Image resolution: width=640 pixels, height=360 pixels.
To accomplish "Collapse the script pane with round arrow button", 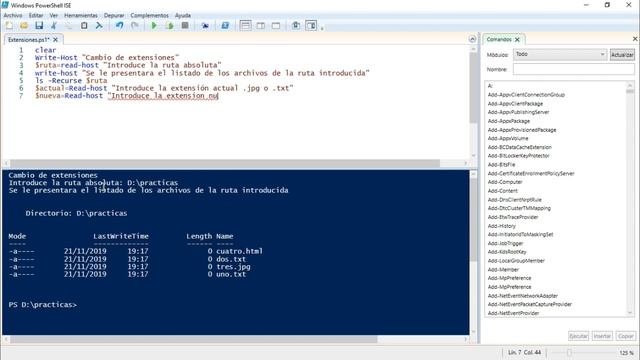I will 472,39.
